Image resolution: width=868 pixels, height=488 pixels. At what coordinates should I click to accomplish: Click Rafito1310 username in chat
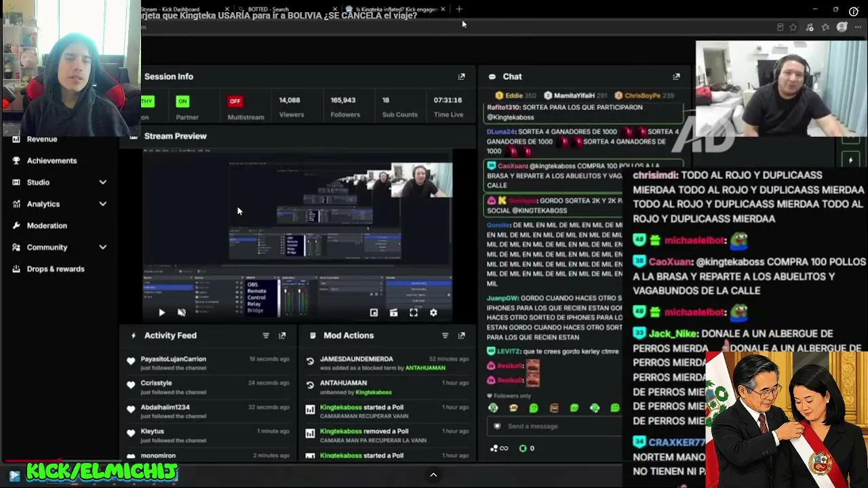coord(503,108)
